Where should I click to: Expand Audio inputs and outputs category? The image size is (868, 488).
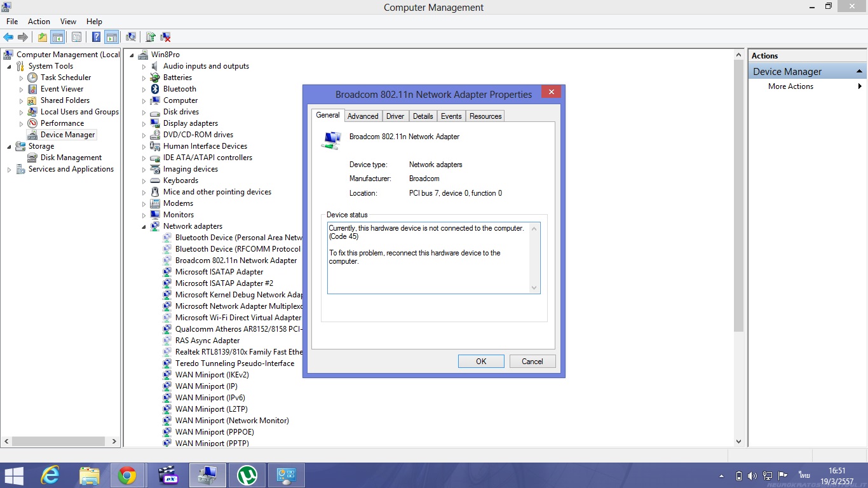coord(144,66)
